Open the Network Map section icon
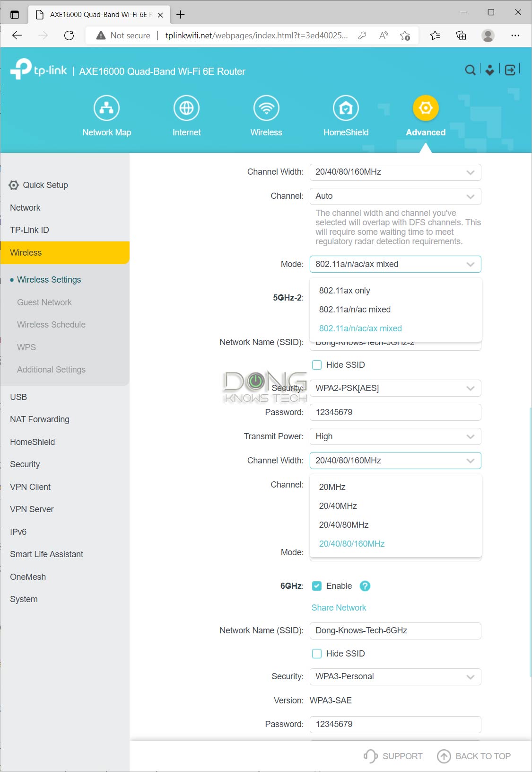The height and width of the screenshot is (772, 532). (x=106, y=108)
